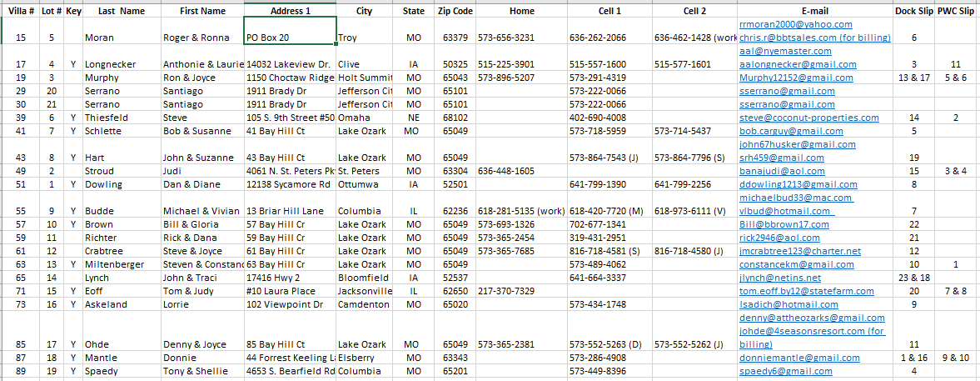Image resolution: width=980 pixels, height=381 pixels.
Task: Select cell phone 402-690-4008
Action: pos(610,118)
